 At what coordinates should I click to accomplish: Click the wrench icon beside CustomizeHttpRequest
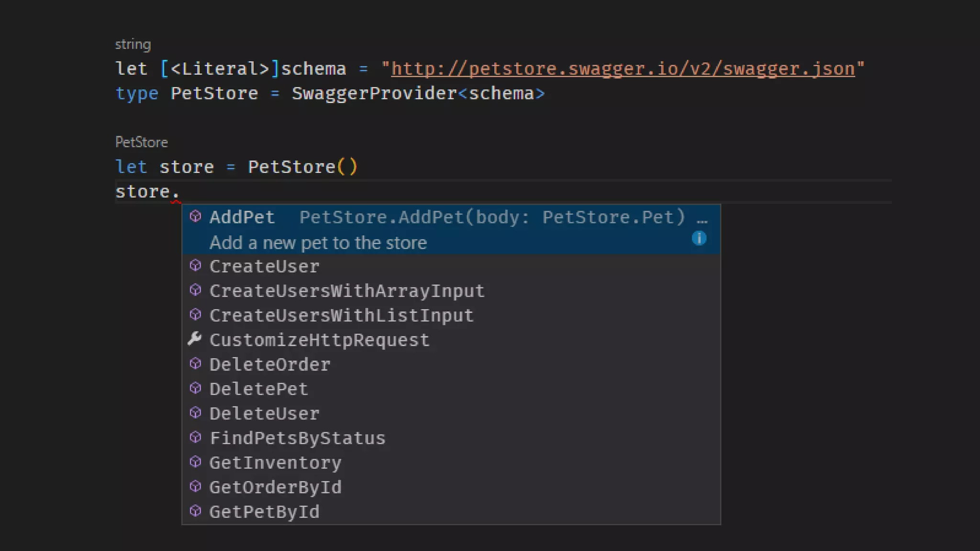tap(195, 339)
